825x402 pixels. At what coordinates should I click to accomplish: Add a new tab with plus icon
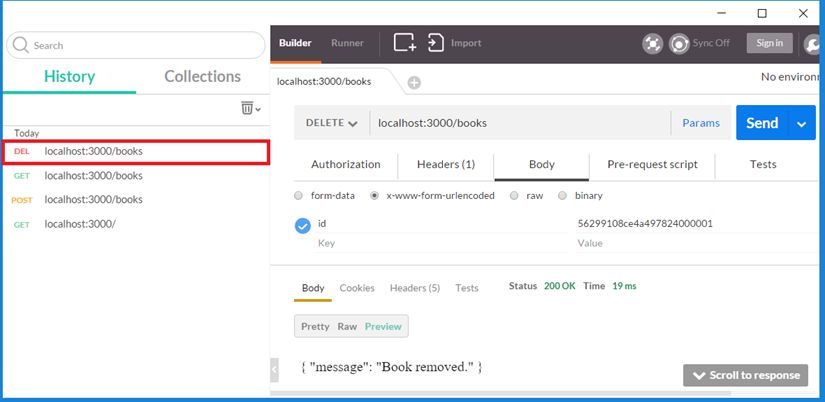click(x=414, y=83)
